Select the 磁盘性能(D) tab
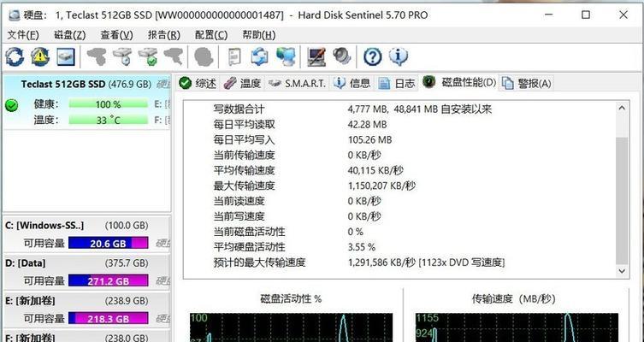The image size is (644, 342). (460, 83)
